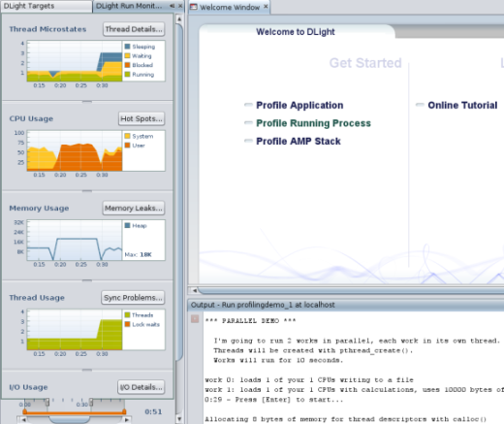
Task: Click the run monitor scroll down arrow
Action: tap(179, 419)
